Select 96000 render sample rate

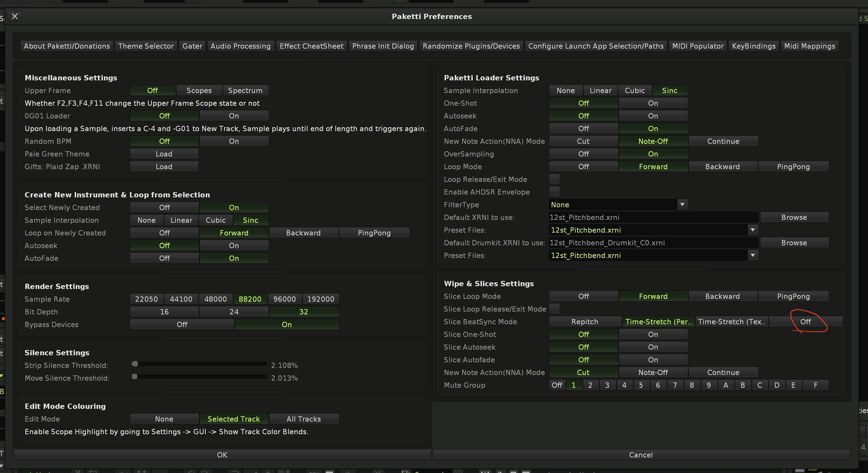(285, 299)
